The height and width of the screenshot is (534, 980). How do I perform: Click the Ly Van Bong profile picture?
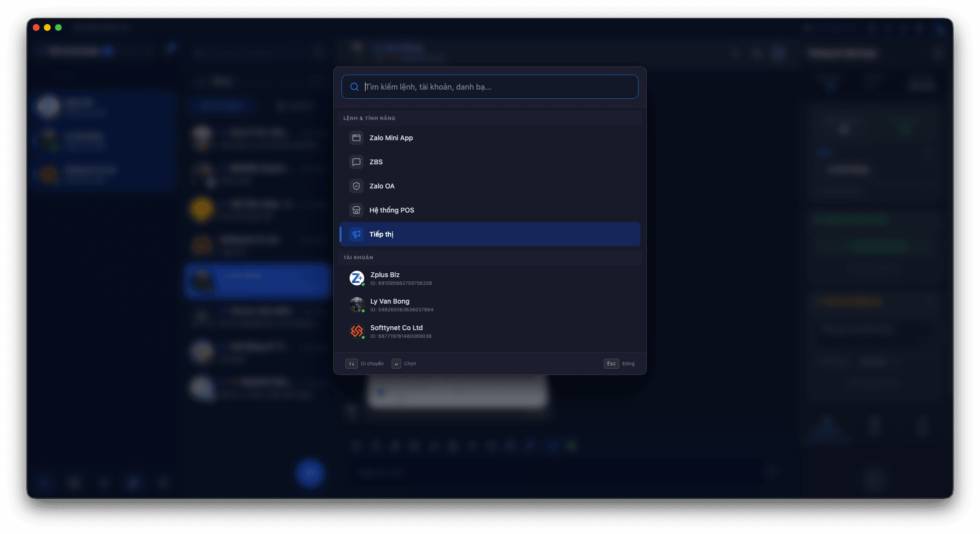357,305
